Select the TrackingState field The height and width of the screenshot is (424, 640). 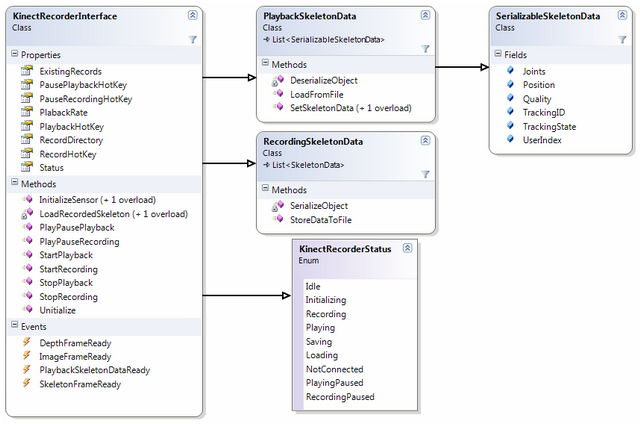[x=549, y=127]
